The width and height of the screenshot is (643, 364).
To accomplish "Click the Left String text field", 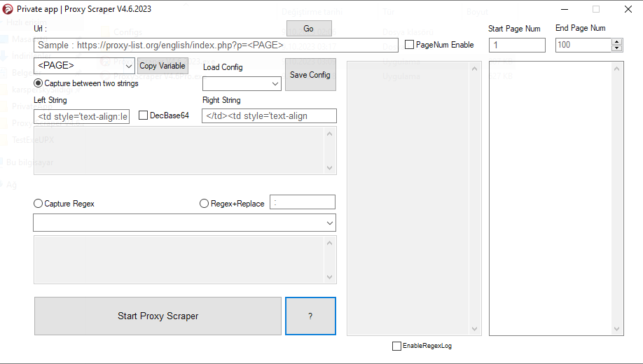I will tap(81, 116).
